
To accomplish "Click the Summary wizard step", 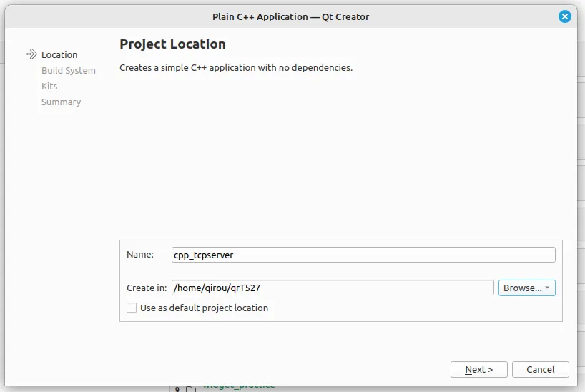I will (62, 102).
